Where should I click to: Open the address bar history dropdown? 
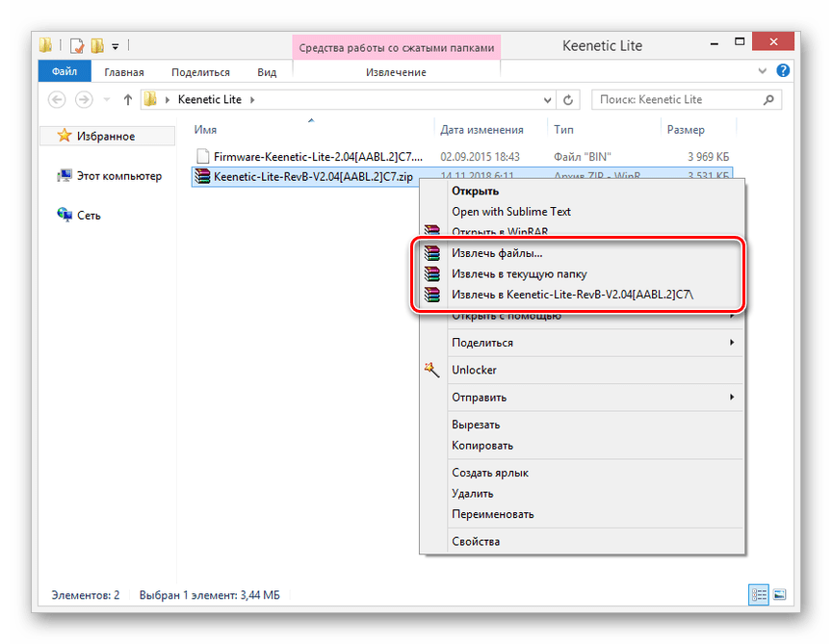[547, 100]
